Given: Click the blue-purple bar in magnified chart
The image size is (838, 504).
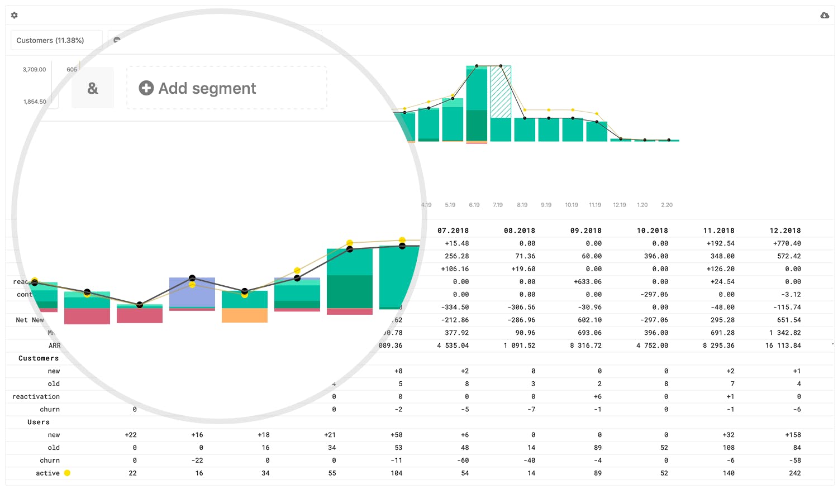Looking at the screenshot, I should point(192,292).
